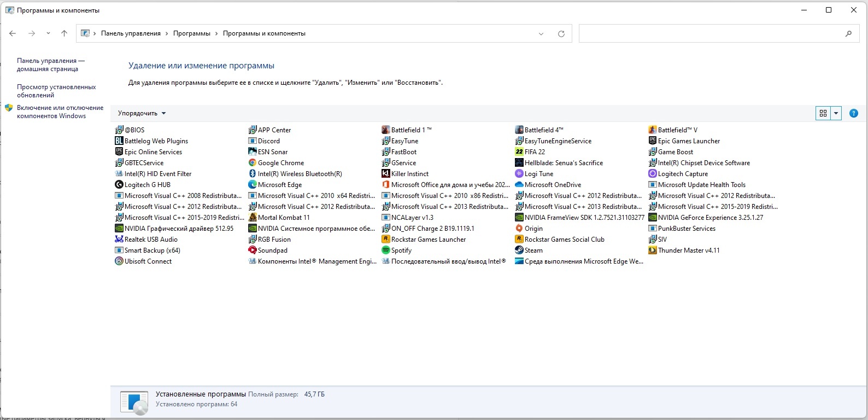Expand chevron after Программы breadcrumb
The image size is (868, 420).
(x=216, y=33)
